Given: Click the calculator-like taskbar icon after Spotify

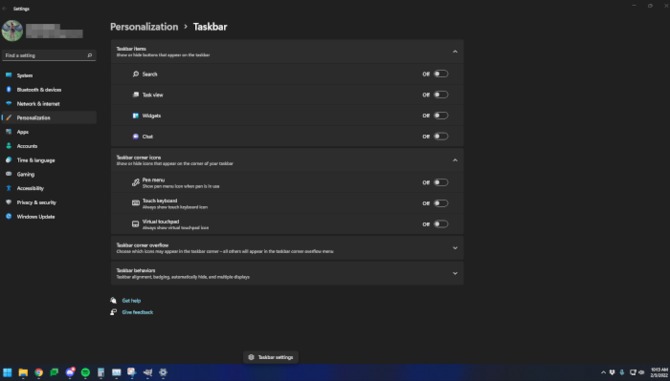Looking at the screenshot, I should pyautogui.click(x=101, y=372).
